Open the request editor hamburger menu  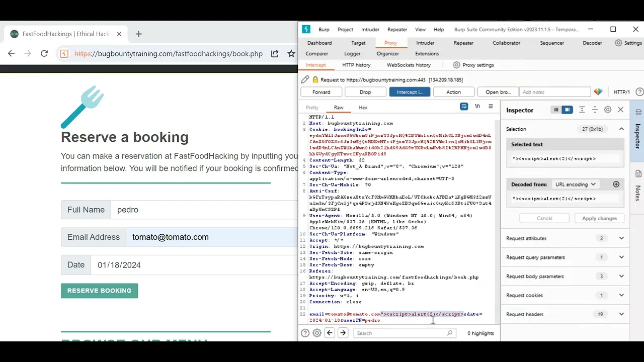coord(491,107)
